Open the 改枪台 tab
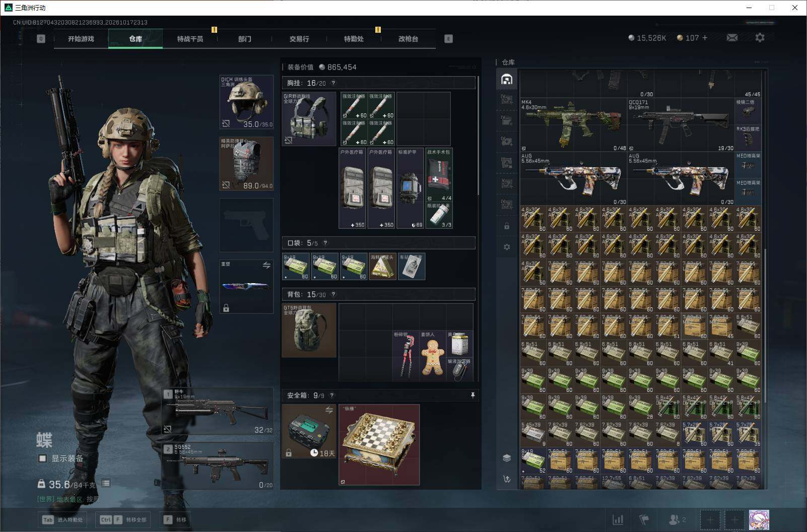The width and height of the screenshot is (807, 532). pos(408,39)
